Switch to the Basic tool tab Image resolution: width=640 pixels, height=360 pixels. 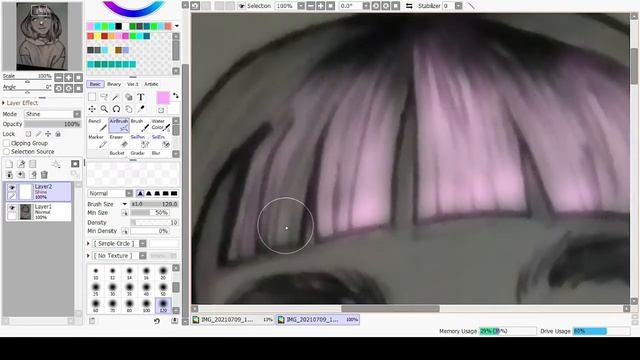point(95,84)
